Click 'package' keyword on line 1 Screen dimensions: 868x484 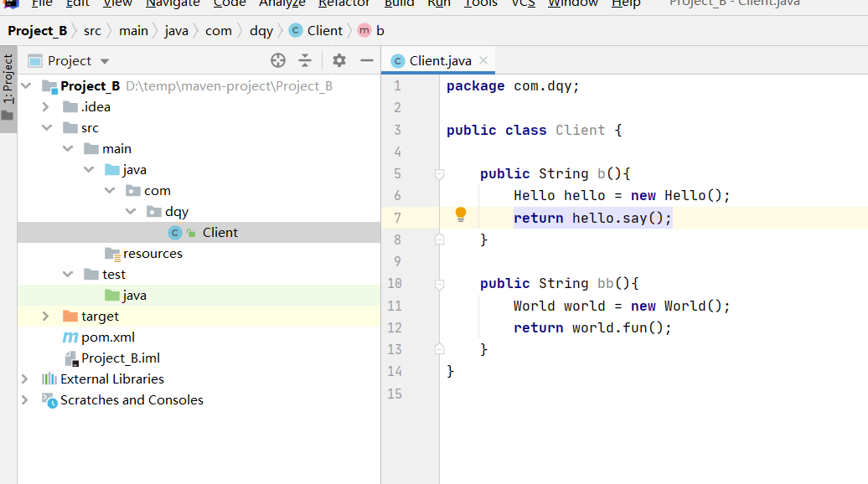(476, 86)
